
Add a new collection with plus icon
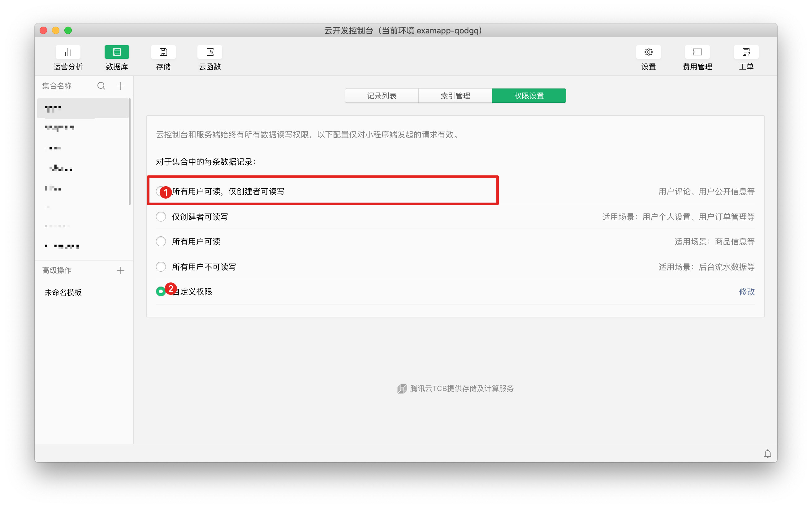coord(121,86)
